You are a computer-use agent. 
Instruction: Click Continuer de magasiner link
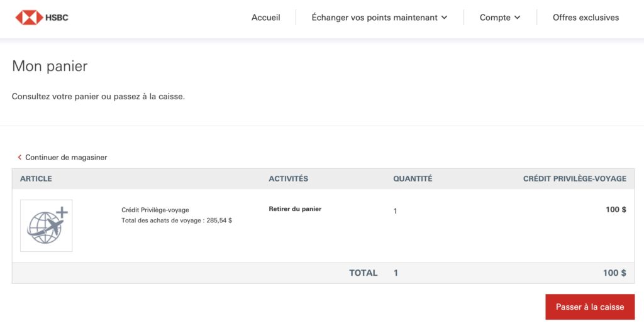click(66, 158)
